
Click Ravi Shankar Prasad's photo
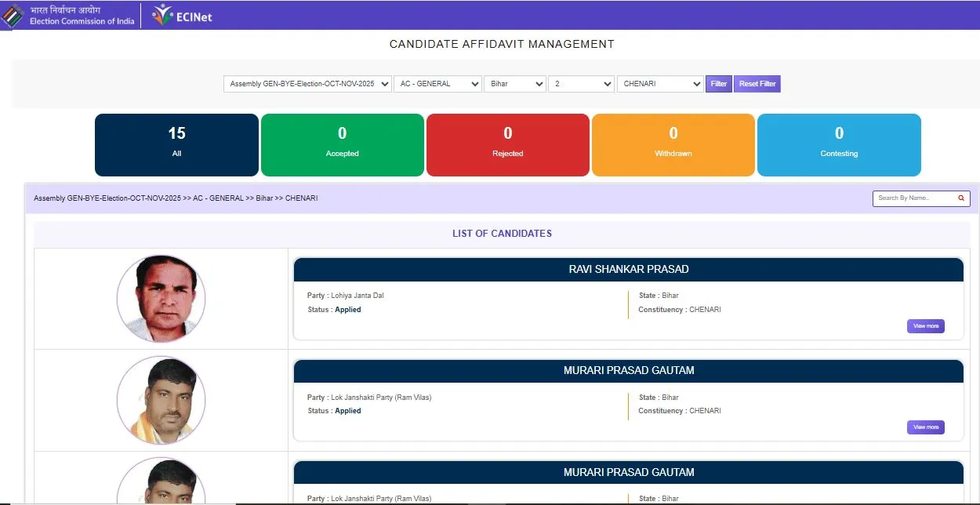[x=161, y=299]
